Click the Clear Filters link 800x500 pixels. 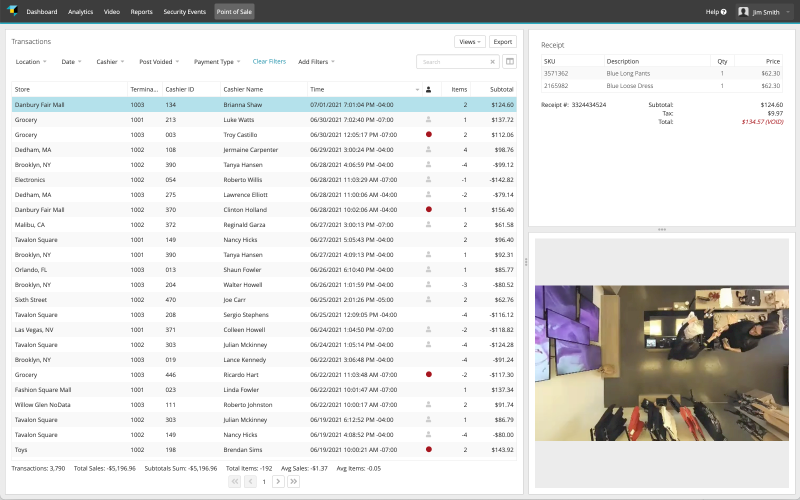pos(269,62)
